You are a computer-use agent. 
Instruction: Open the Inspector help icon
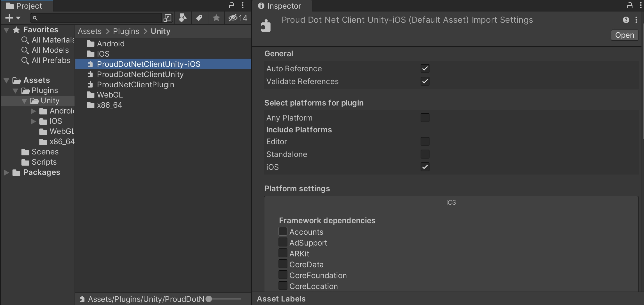point(626,20)
